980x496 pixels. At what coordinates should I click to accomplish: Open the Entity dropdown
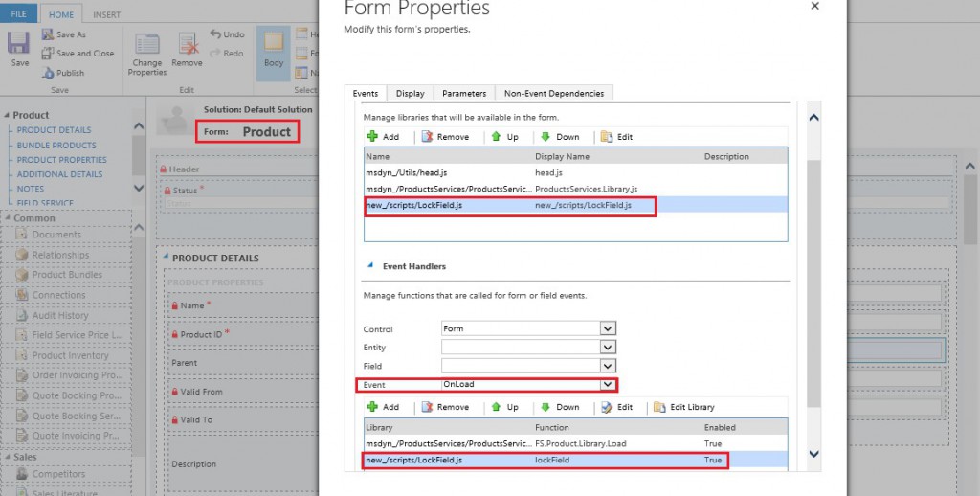(608, 348)
